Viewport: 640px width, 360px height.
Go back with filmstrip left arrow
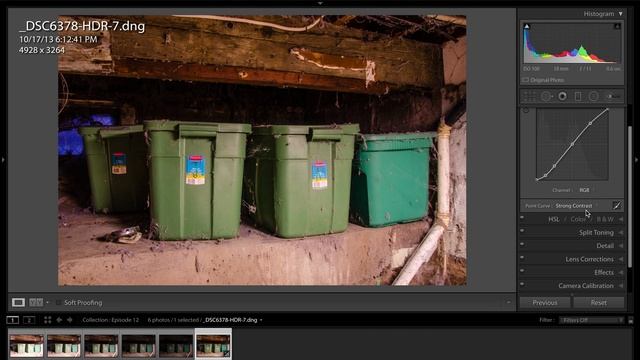click(59, 320)
